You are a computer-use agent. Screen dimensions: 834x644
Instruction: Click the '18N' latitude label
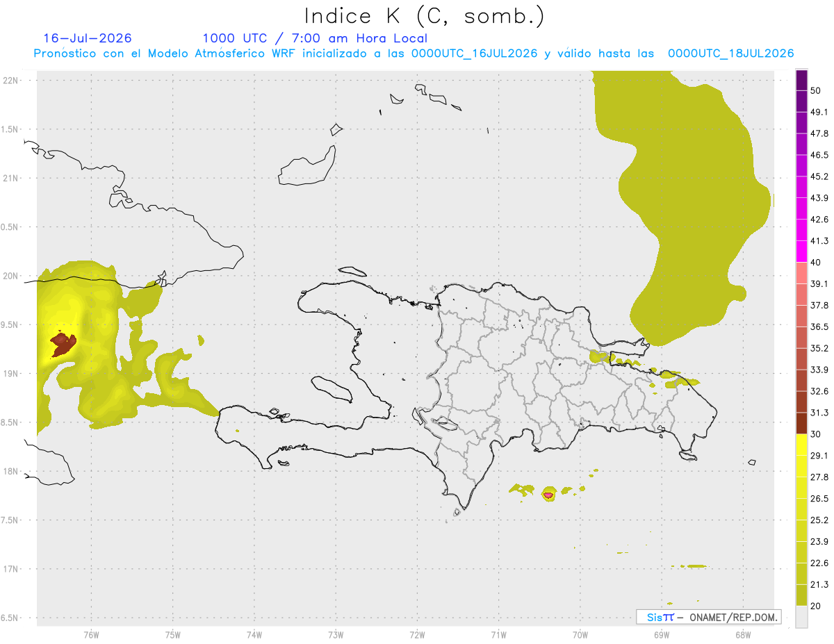coord(11,471)
